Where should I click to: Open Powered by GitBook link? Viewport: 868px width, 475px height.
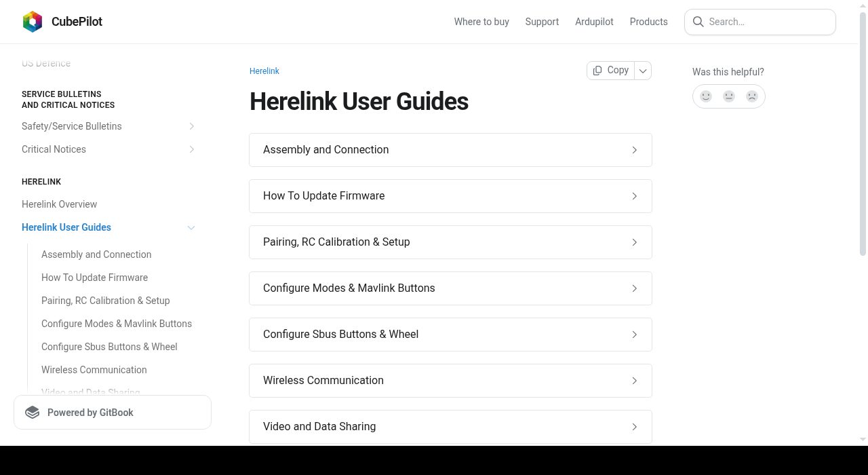[113, 413]
